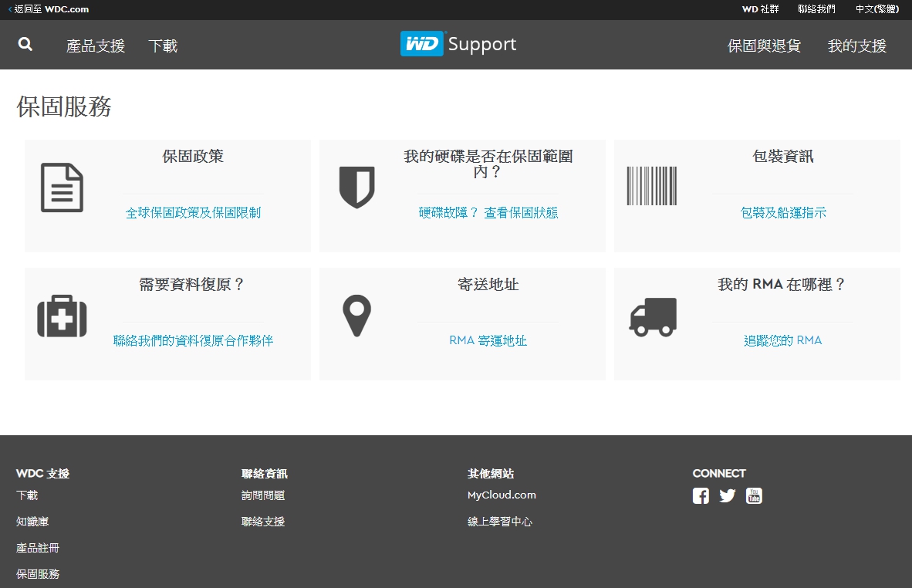Click the document icon for 保固政策

coord(62,188)
